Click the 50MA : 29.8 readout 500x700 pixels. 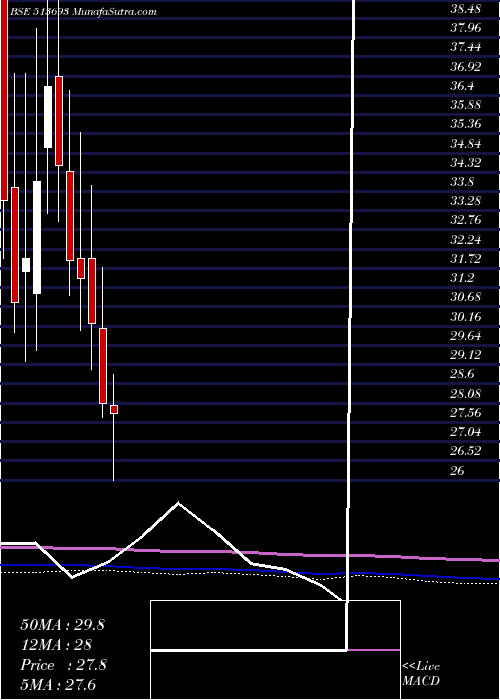[62, 625]
